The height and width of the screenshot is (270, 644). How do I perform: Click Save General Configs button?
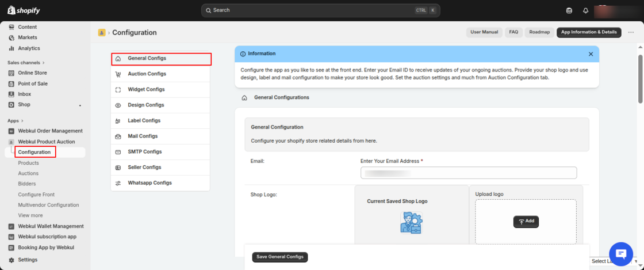(x=279, y=257)
